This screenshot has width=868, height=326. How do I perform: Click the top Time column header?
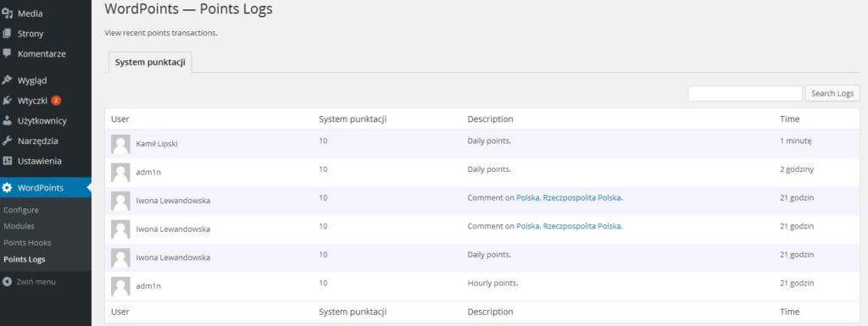(x=789, y=119)
